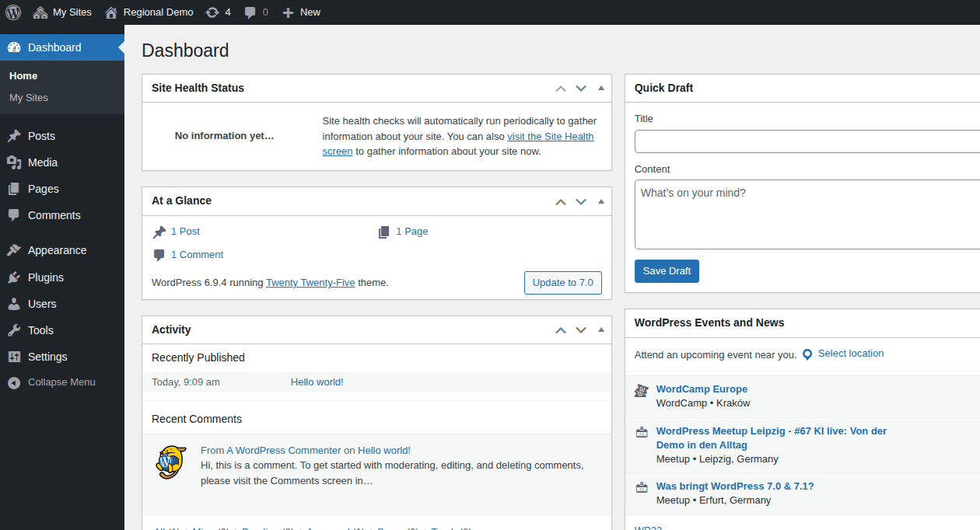Focus the Quick Draft Content textarea

(807, 214)
